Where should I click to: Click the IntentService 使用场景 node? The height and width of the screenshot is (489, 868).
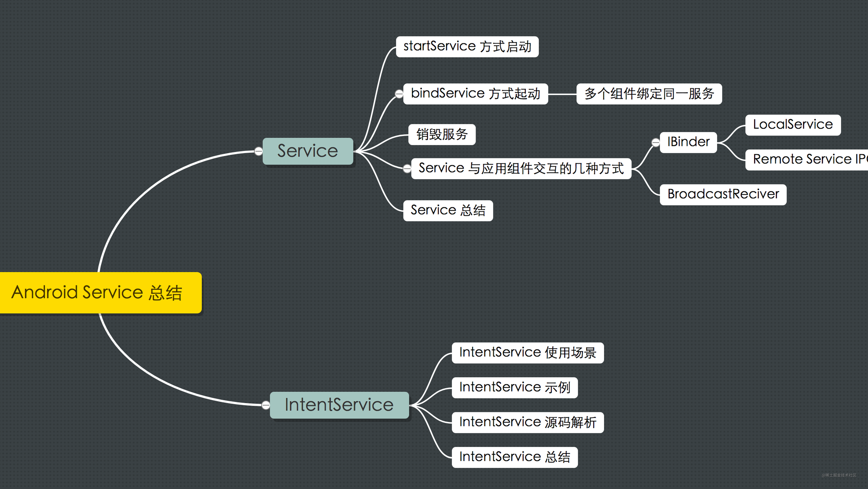(x=528, y=353)
